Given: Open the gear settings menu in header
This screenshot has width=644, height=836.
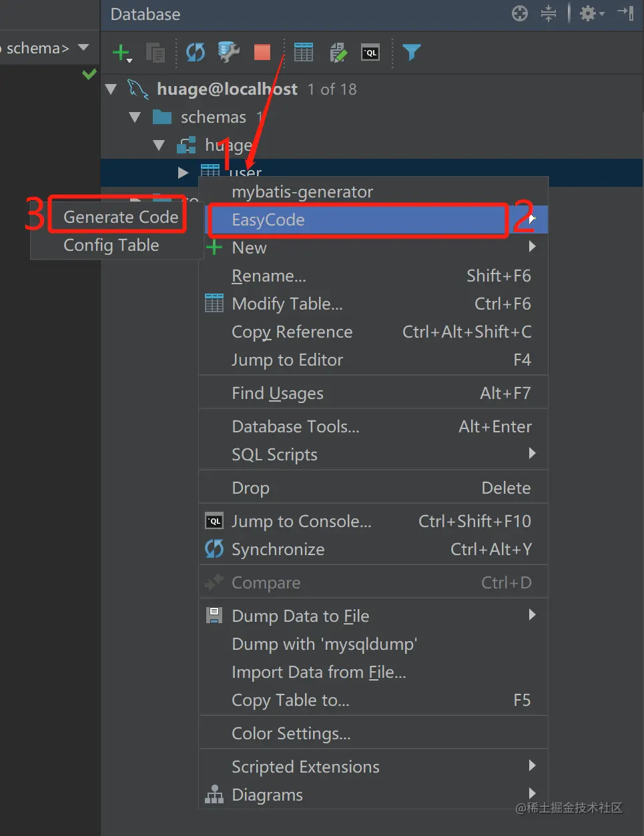Looking at the screenshot, I should [592, 13].
